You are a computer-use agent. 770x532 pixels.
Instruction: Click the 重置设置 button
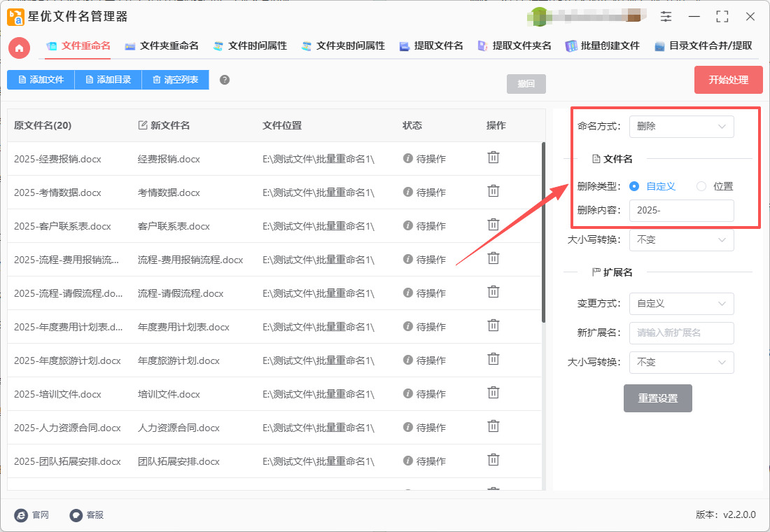click(x=657, y=398)
